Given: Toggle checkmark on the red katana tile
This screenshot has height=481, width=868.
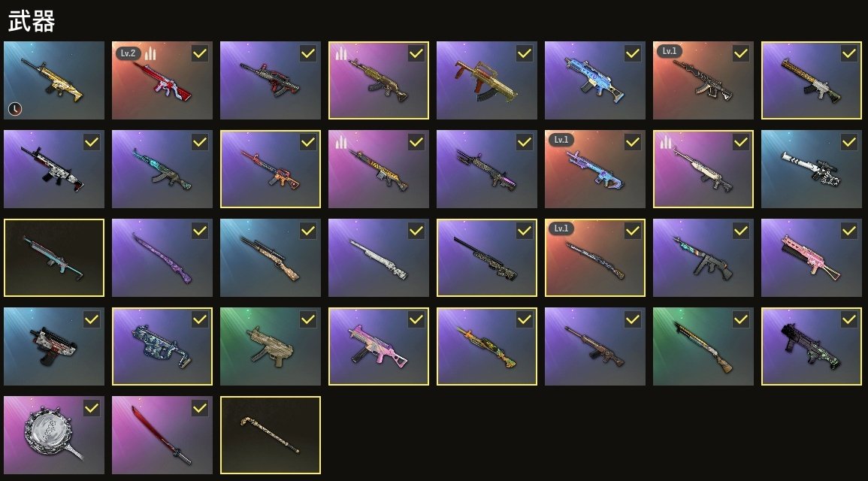Looking at the screenshot, I should pyautogui.click(x=200, y=409).
